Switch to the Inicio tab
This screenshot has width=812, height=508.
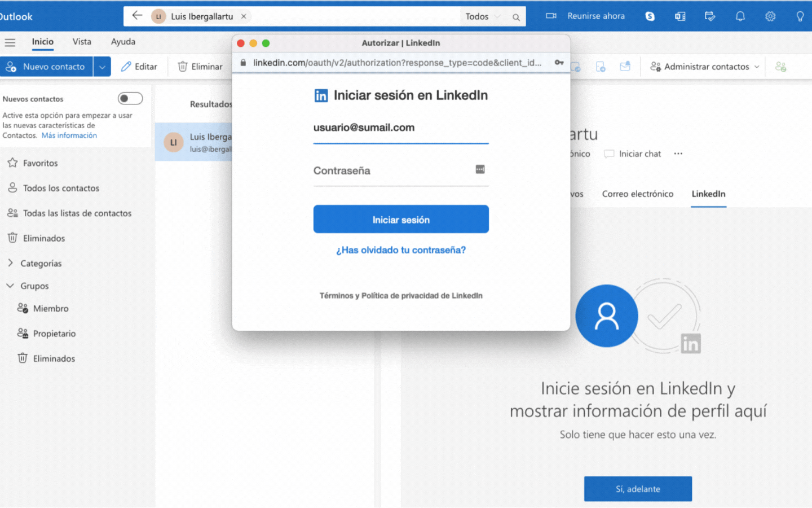[x=42, y=42]
